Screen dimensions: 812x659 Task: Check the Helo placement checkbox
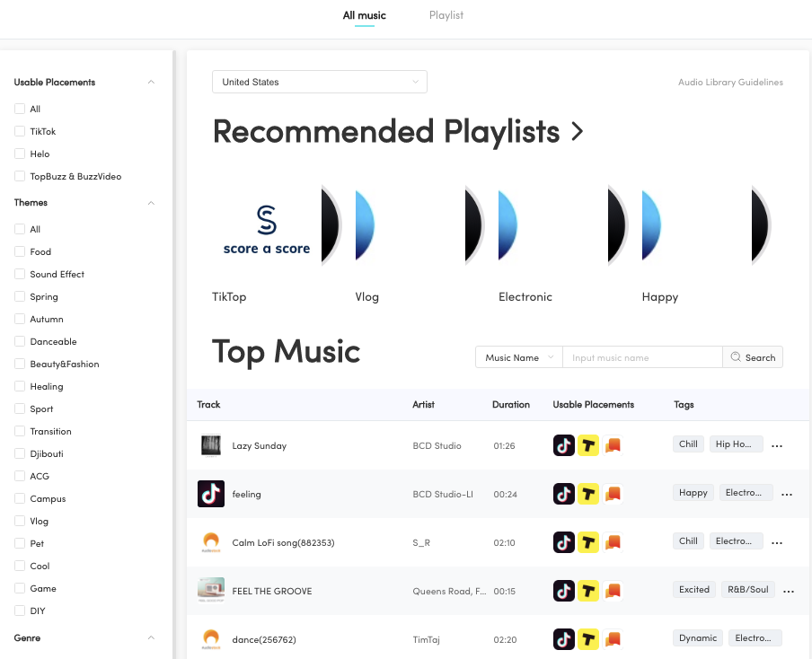[x=20, y=154]
